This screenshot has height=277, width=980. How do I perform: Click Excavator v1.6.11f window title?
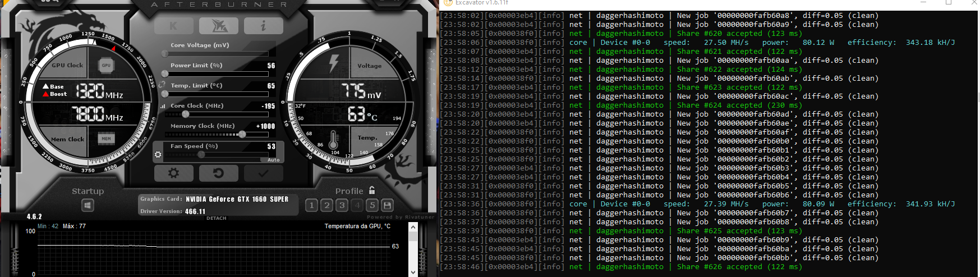point(481,3)
